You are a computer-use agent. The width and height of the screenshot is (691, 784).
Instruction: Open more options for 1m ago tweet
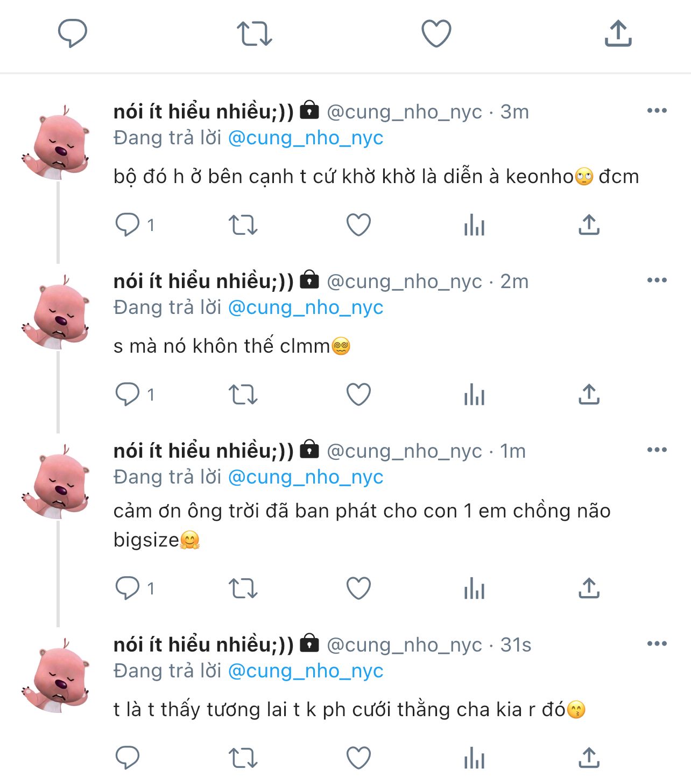(657, 450)
